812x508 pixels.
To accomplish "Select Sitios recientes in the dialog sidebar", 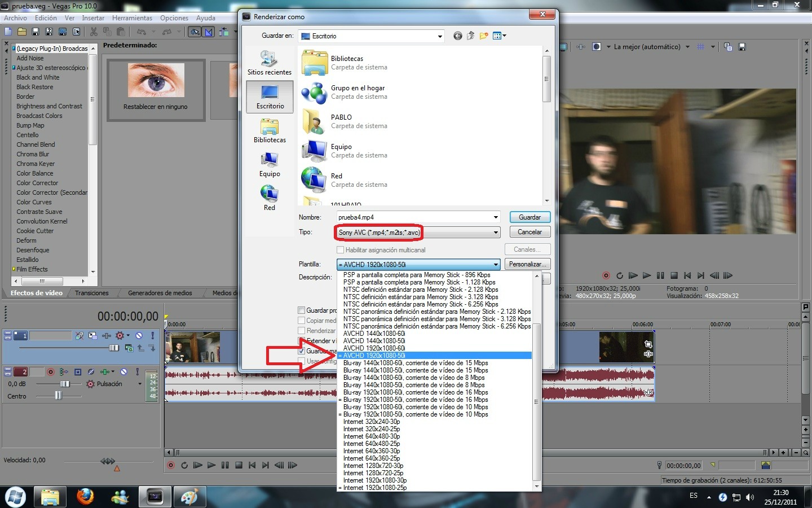I will click(270, 63).
